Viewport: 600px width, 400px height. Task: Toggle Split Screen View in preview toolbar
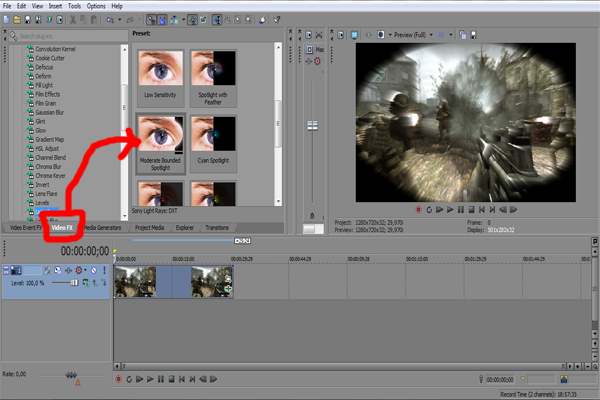tap(381, 35)
